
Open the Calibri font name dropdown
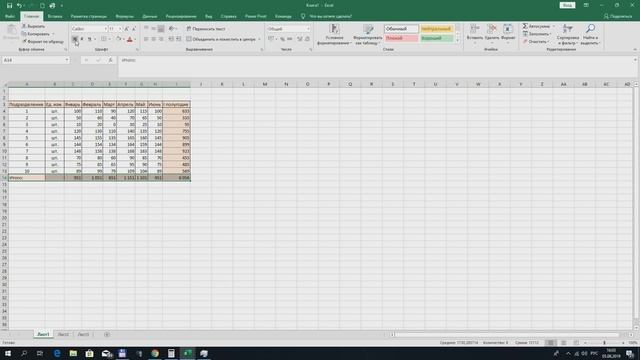(x=105, y=29)
